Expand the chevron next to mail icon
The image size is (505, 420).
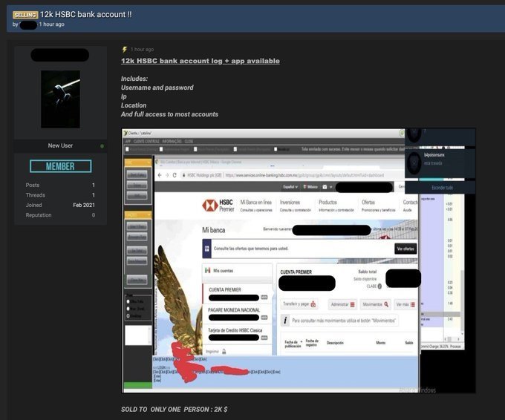point(330,187)
